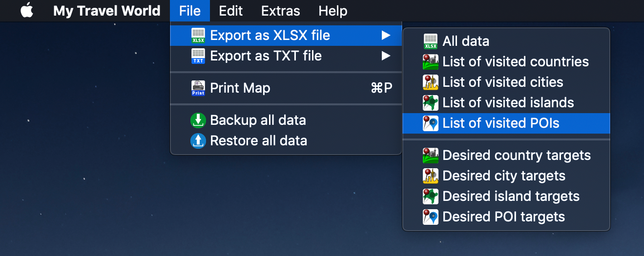
Task: Click the TXT icon beside Export as TXT file
Action: coord(198,56)
